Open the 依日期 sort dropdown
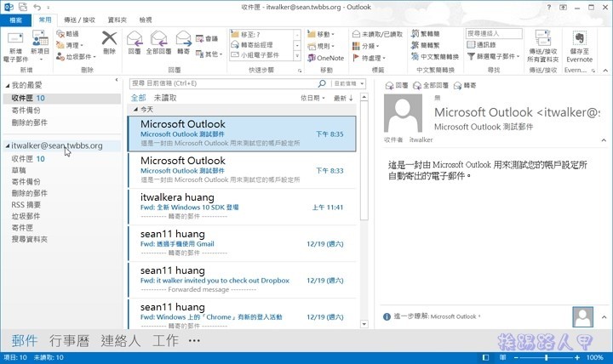The image size is (613, 364). [x=312, y=98]
